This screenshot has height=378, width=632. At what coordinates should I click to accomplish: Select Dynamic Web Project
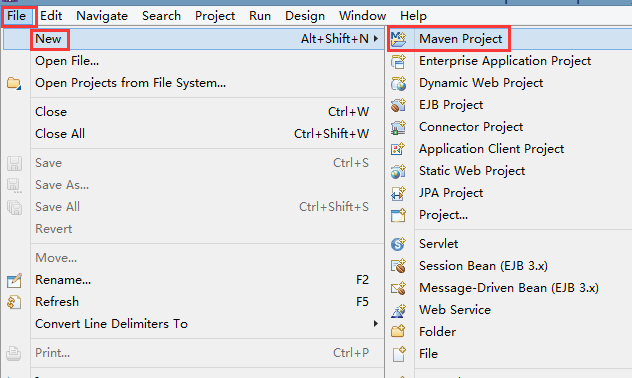point(481,83)
